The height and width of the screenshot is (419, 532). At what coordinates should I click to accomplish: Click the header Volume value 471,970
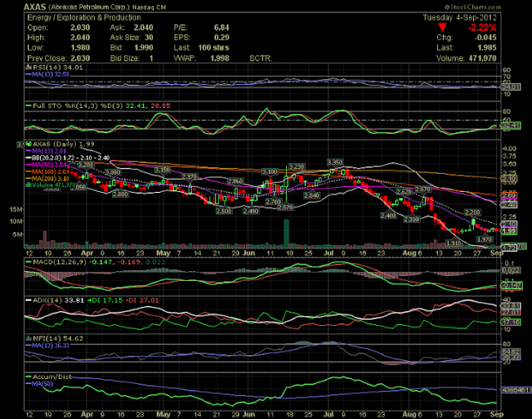pos(482,58)
